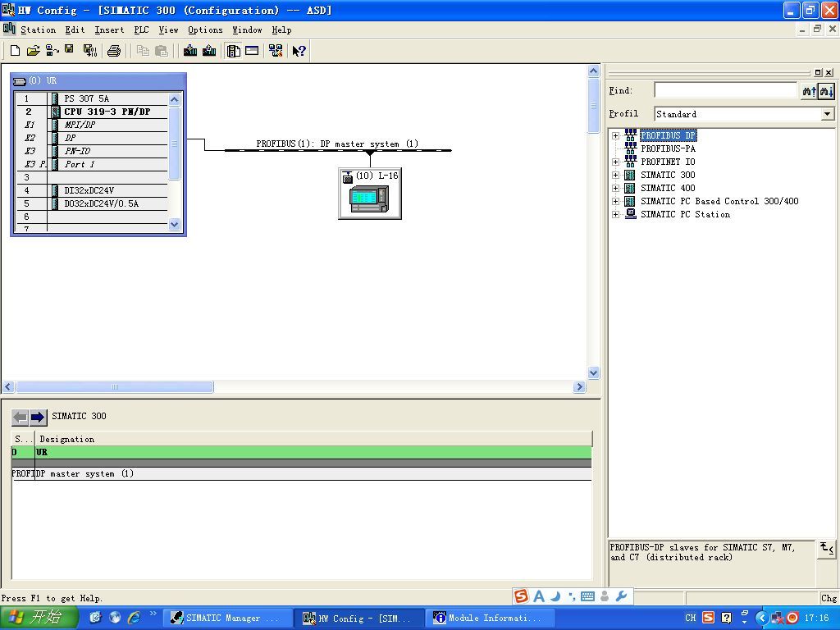Open the Windows Start button
The height and width of the screenshot is (630, 840).
tap(39, 618)
